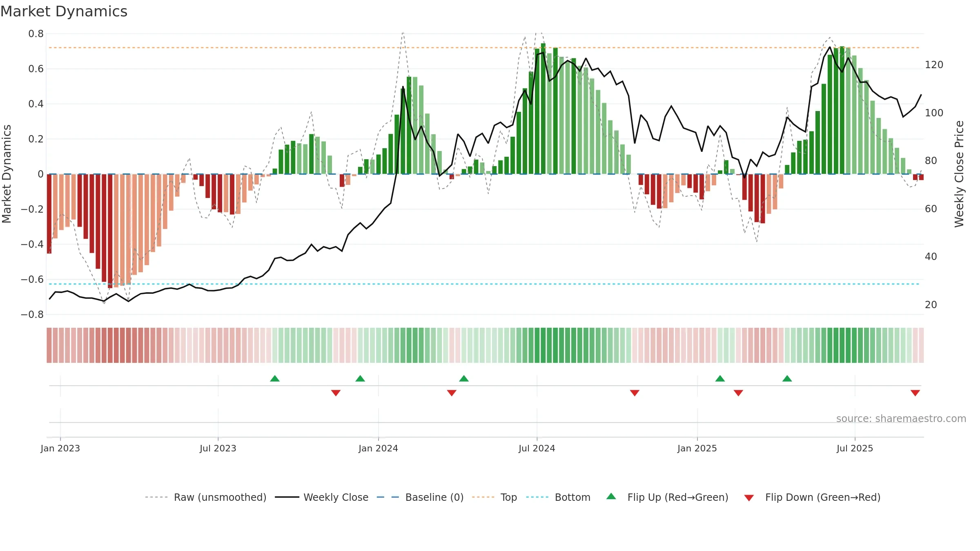Toggle the Weekly Close legend entry
This screenshot has width=980, height=551.
[x=322, y=497]
